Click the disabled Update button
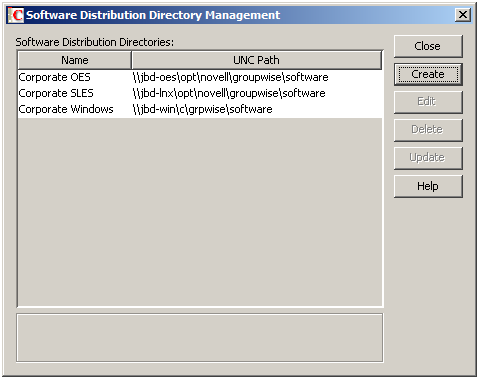The height and width of the screenshot is (379, 480). pos(428,158)
